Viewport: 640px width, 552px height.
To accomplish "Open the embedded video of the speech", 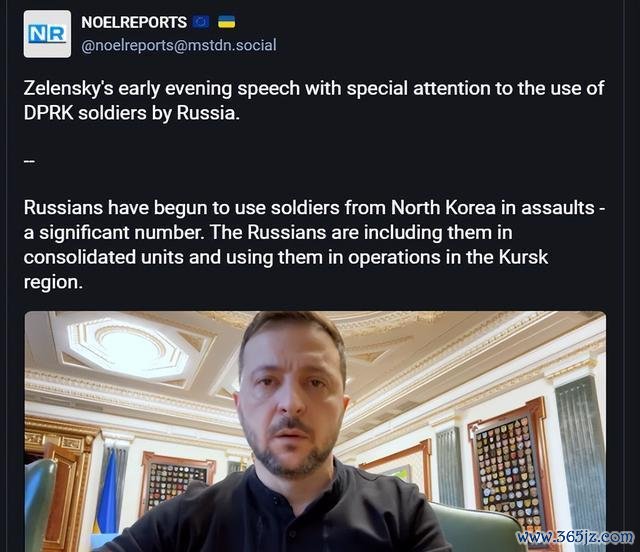I will (315, 432).
